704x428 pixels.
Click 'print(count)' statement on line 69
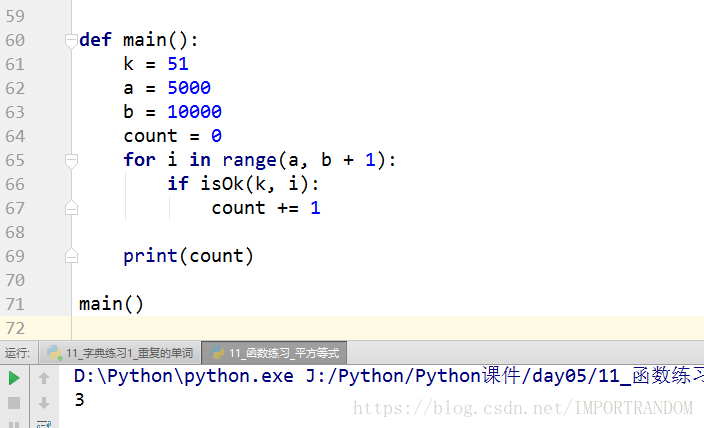point(189,256)
